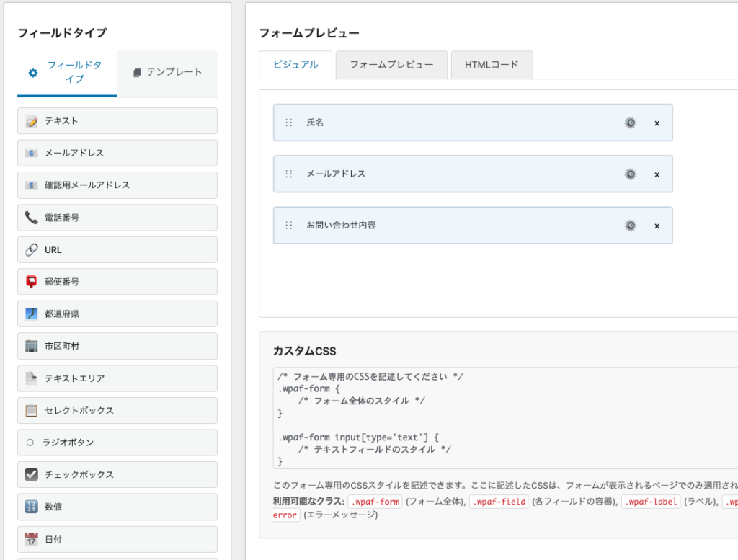Click the red postbox icon for 郵便番号
The image size is (738, 560).
(31, 282)
